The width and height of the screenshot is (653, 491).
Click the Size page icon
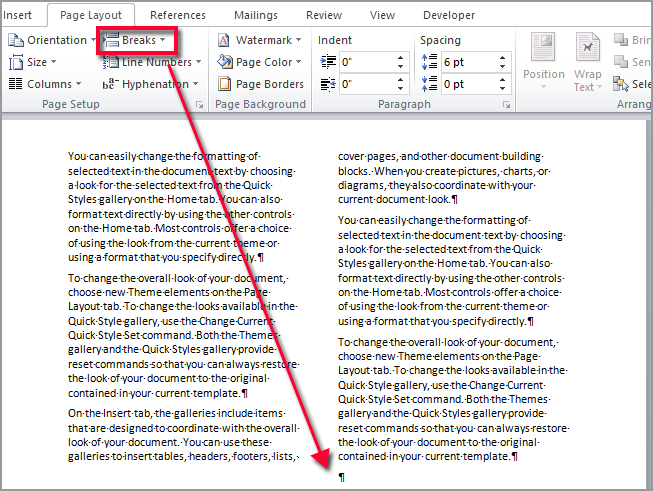pyautogui.click(x=16, y=62)
